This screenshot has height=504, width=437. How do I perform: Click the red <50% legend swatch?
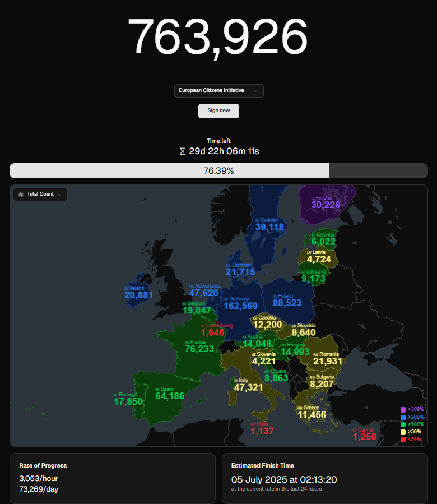pos(403,440)
